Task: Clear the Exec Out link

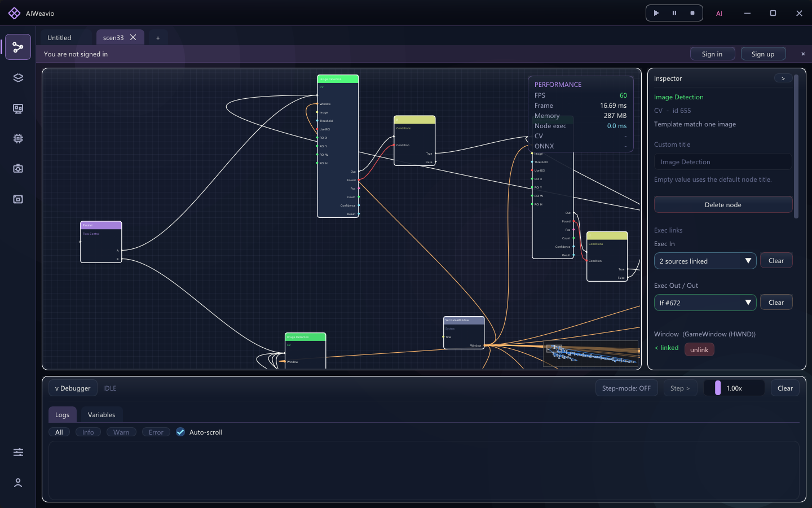Action: click(776, 303)
